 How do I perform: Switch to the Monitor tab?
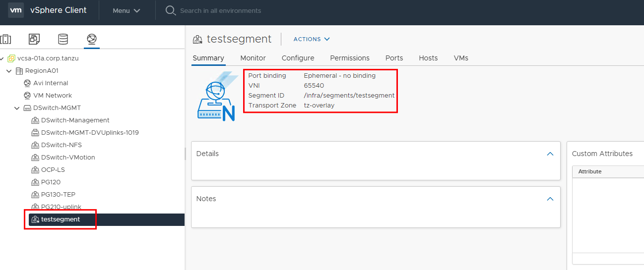[x=253, y=58]
